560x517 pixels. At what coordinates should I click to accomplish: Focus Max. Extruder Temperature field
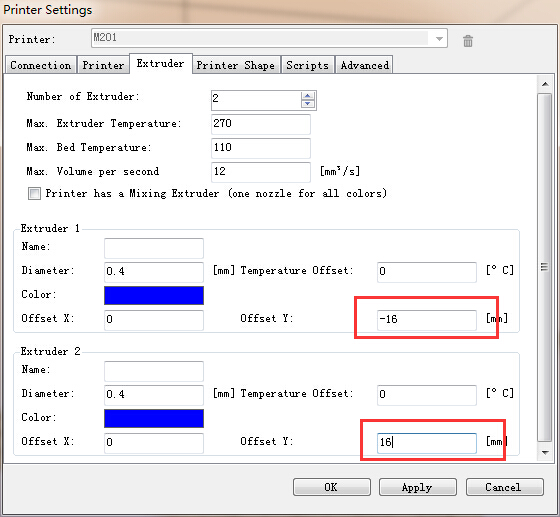261,124
